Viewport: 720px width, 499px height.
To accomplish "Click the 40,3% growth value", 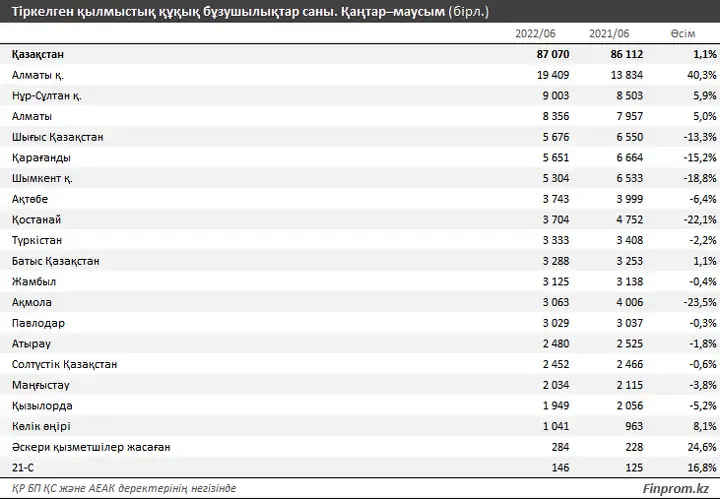I will [x=702, y=75].
